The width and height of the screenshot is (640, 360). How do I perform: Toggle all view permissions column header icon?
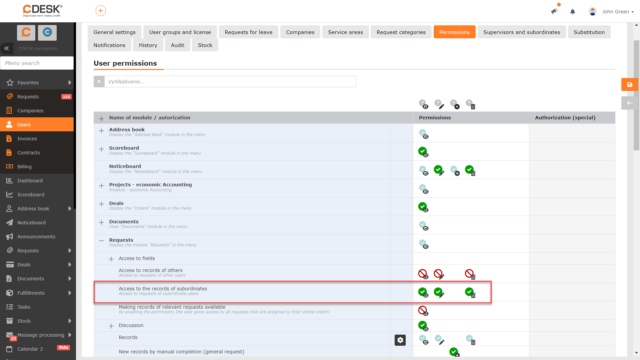(424, 104)
